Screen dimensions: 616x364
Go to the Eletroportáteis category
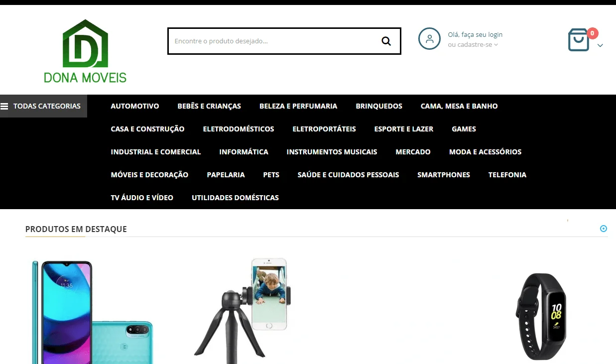pyautogui.click(x=324, y=129)
